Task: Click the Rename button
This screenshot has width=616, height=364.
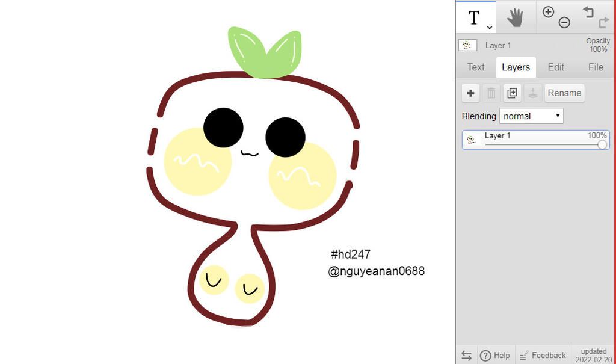Action: (x=564, y=93)
